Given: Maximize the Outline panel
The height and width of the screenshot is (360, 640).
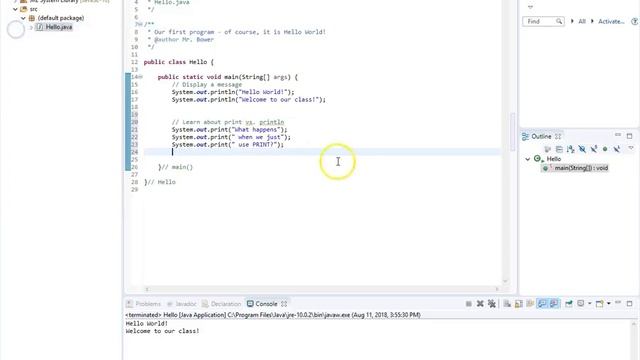Looking at the screenshot, I should [x=629, y=136].
